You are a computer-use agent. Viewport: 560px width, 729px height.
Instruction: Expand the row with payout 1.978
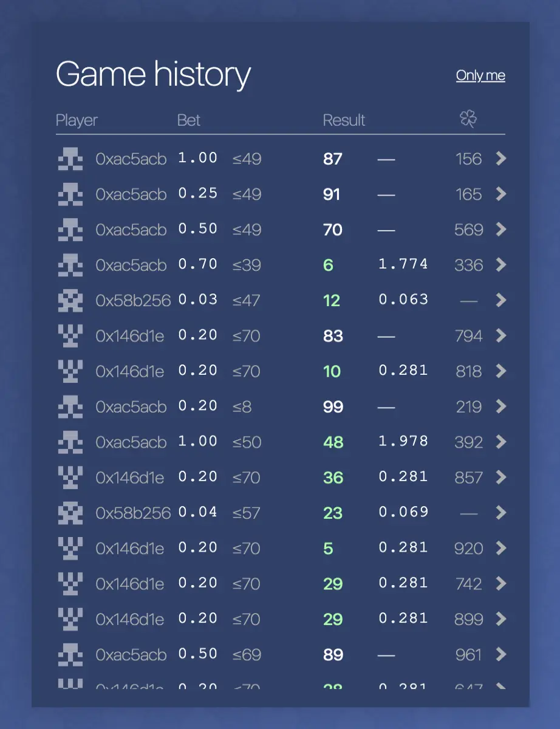tap(501, 442)
